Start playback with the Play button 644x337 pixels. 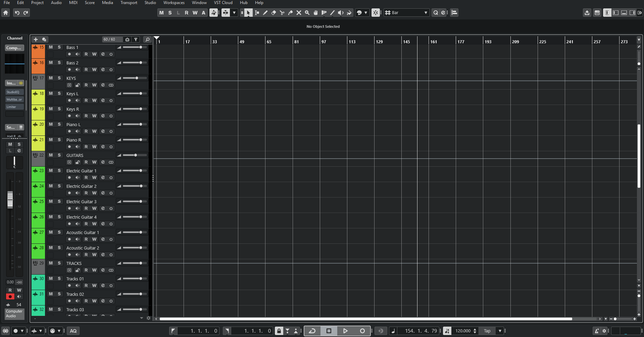pos(345,331)
